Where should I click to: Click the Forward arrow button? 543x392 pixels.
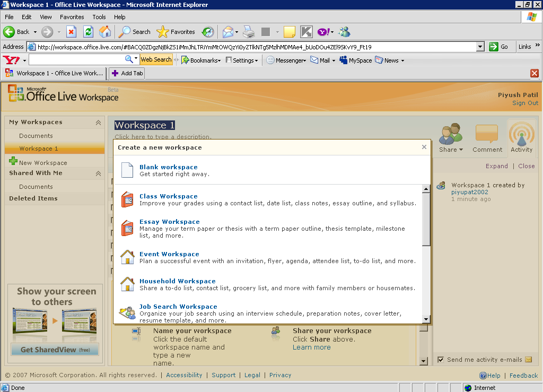point(47,32)
